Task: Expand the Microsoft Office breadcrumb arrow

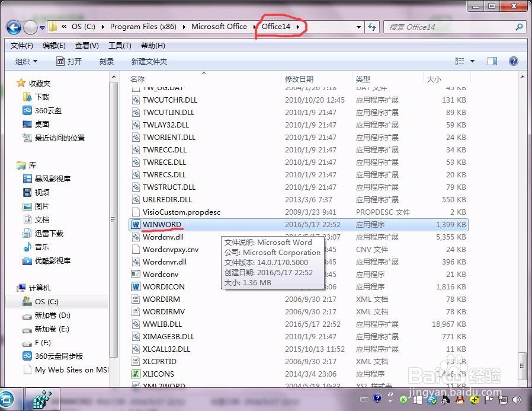Action: [x=255, y=27]
